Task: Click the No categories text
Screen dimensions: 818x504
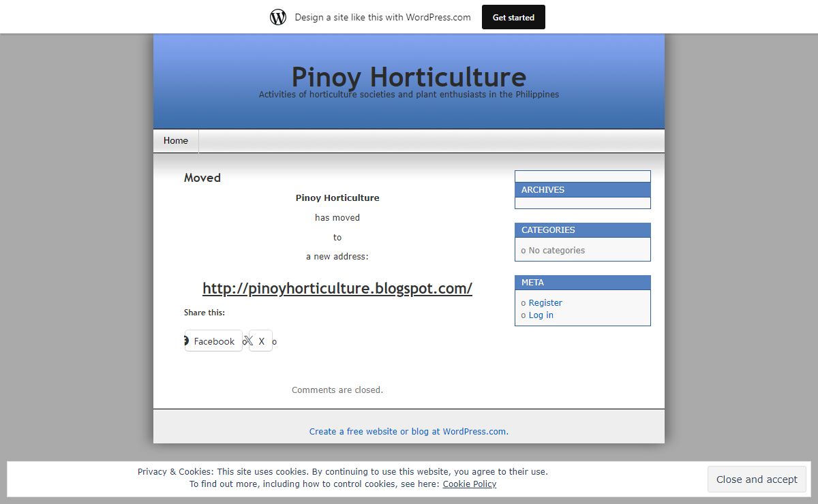Action: point(557,251)
